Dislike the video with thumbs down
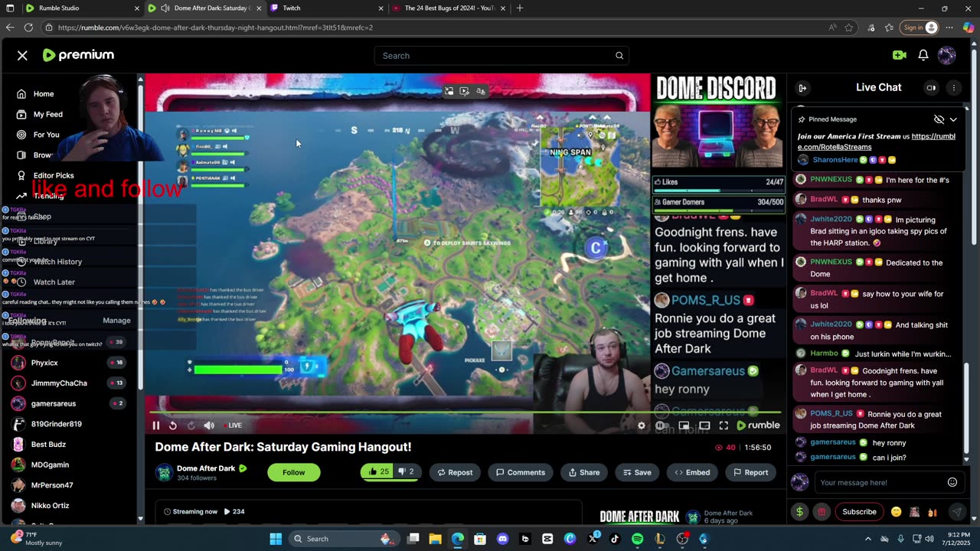Image resolution: width=980 pixels, height=551 pixels. 407,472
